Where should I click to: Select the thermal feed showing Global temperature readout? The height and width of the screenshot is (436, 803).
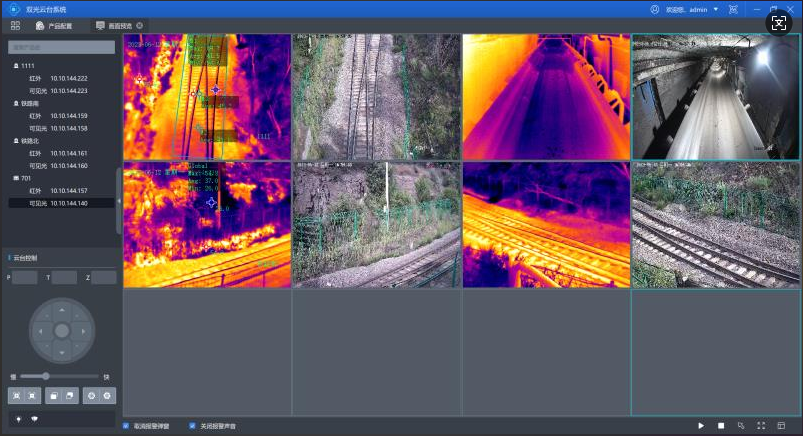coord(207,225)
